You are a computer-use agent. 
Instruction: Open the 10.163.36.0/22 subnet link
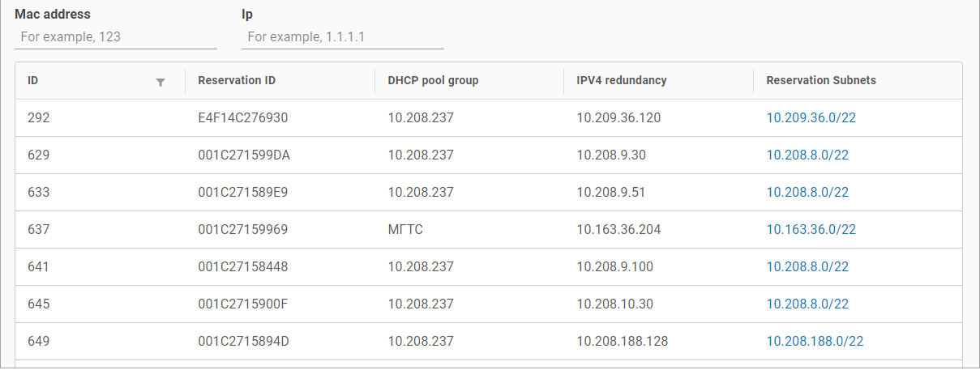(x=811, y=229)
